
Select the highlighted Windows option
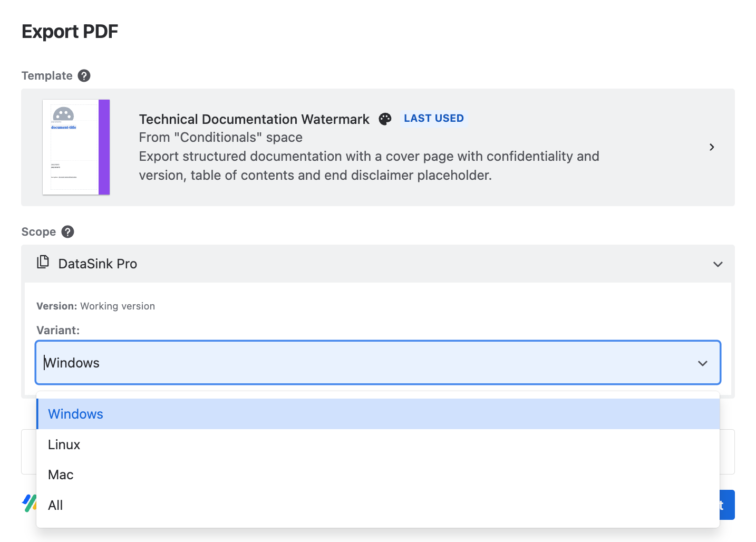75,414
